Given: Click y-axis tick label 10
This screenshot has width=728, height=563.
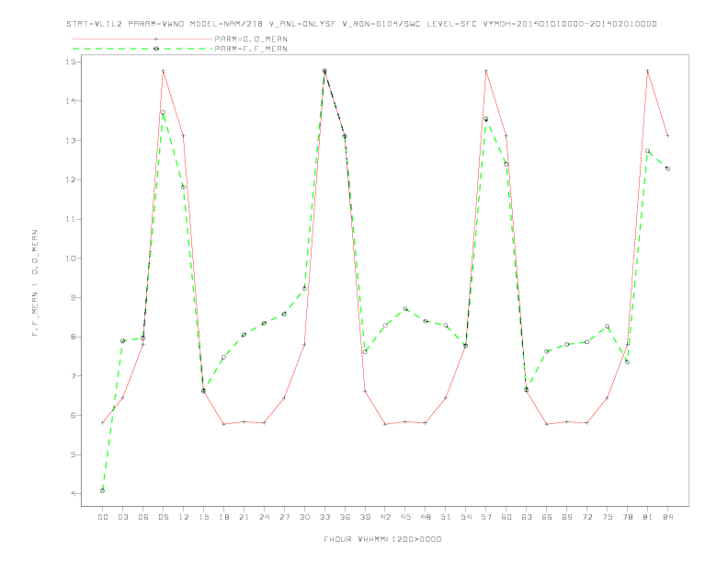Looking at the screenshot, I should point(72,259).
